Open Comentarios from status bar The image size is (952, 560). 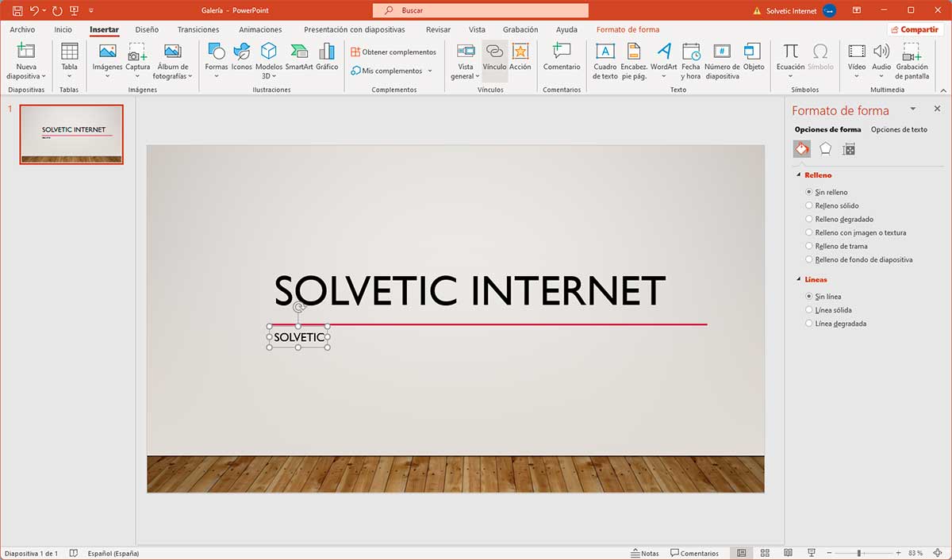pos(695,553)
